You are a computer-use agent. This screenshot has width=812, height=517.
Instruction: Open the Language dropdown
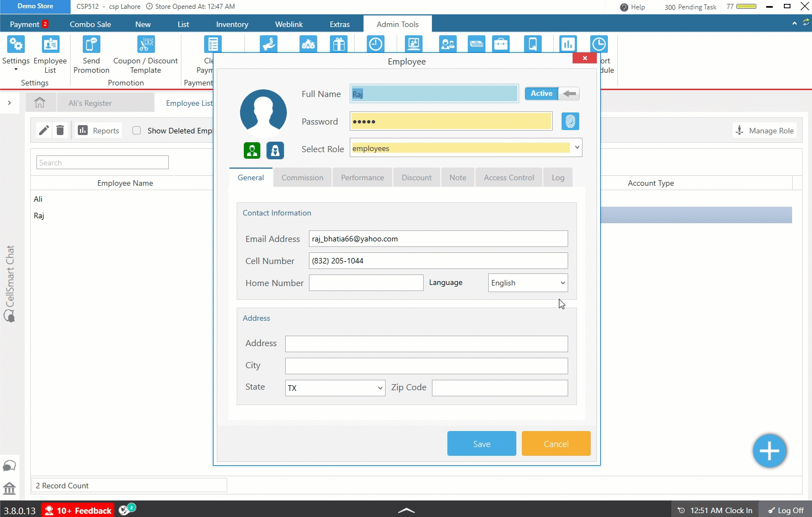tap(527, 283)
